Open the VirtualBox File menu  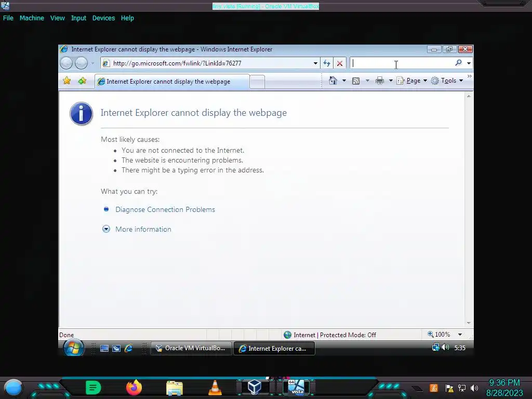coord(8,18)
